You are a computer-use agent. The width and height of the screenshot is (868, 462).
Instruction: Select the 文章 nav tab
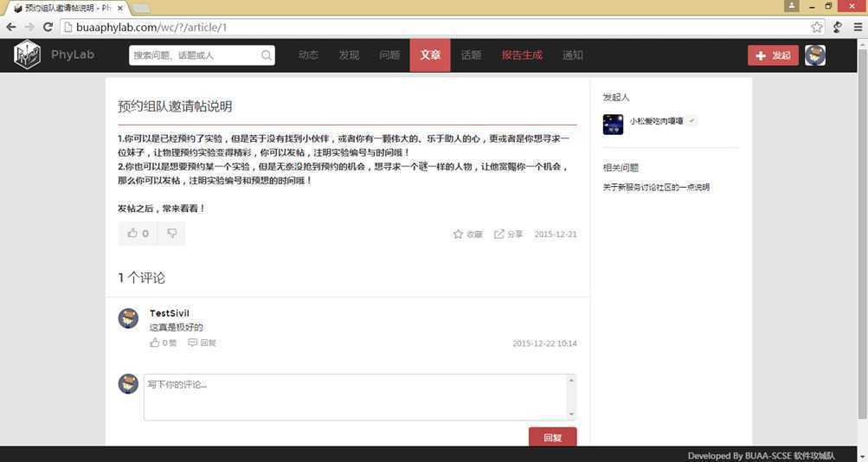tap(430, 55)
